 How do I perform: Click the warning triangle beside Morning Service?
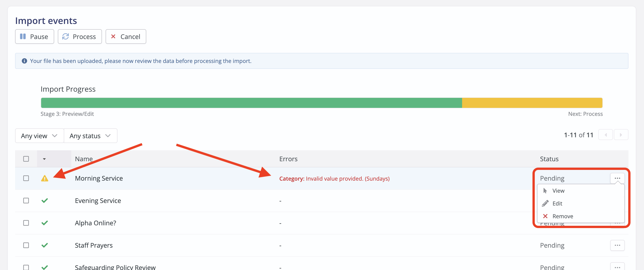[45, 178]
